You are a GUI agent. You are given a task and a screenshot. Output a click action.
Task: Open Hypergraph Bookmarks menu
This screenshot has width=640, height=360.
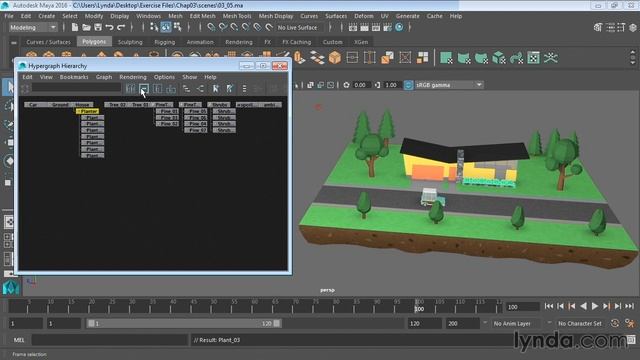click(x=74, y=77)
